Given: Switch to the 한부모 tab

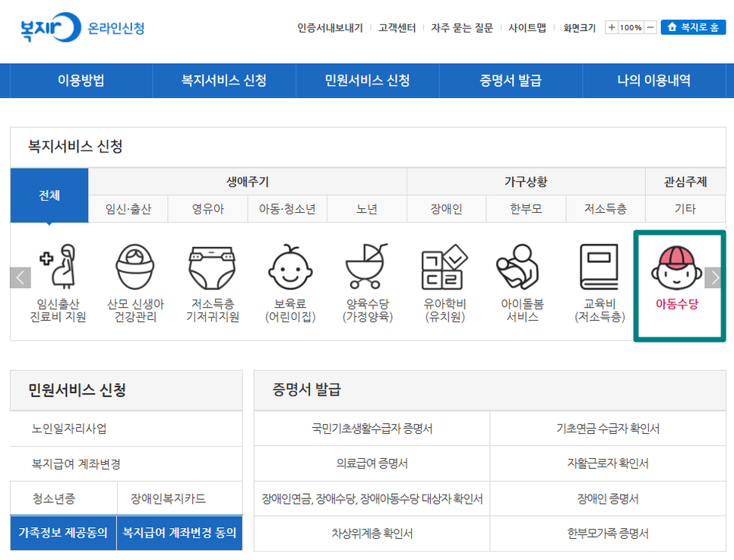Looking at the screenshot, I should (526, 209).
